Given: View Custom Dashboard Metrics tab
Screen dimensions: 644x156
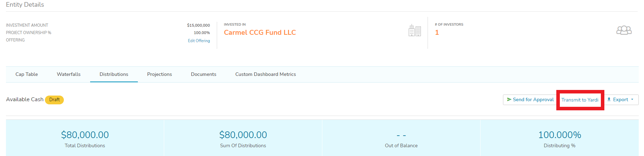Looking at the screenshot, I should (x=266, y=74).
